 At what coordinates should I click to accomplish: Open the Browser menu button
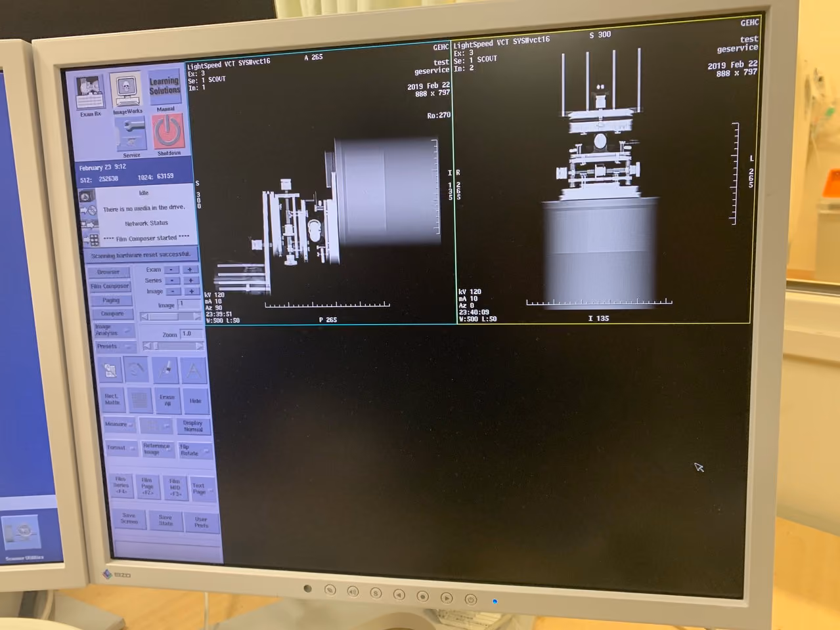pyautogui.click(x=108, y=272)
